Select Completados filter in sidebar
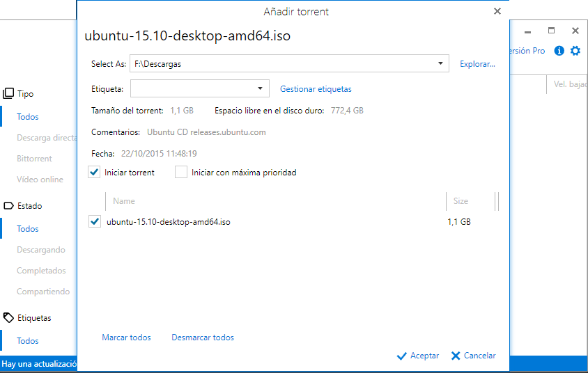The width and height of the screenshot is (588, 373). (x=41, y=271)
